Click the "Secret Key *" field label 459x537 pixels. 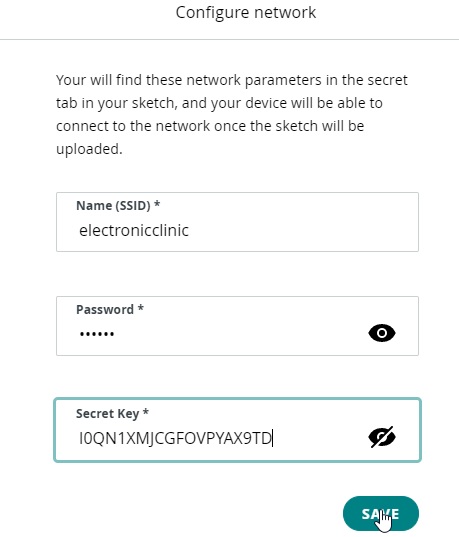[112, 413]
